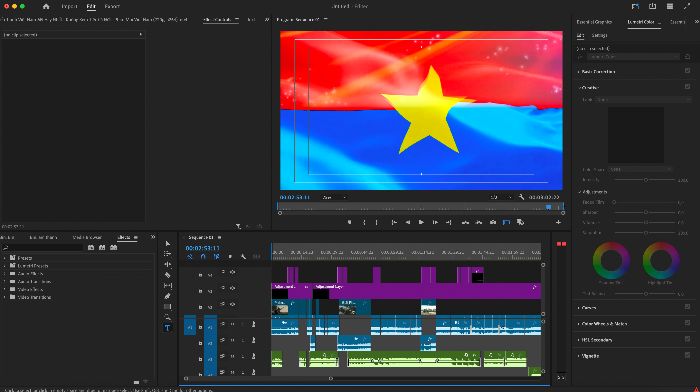This screenshot has height=392, width=700.
Task: Open Lumetri Color tab
Action: point(641,22)
